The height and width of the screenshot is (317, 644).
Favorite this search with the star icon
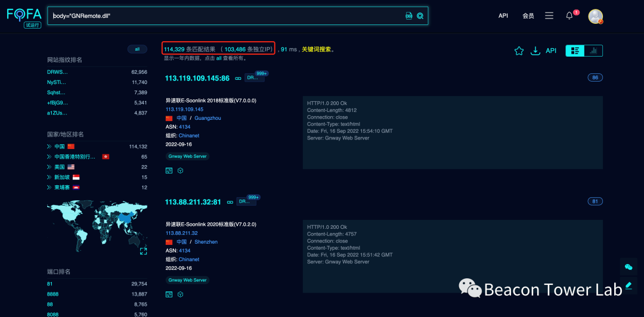point(519,51)
